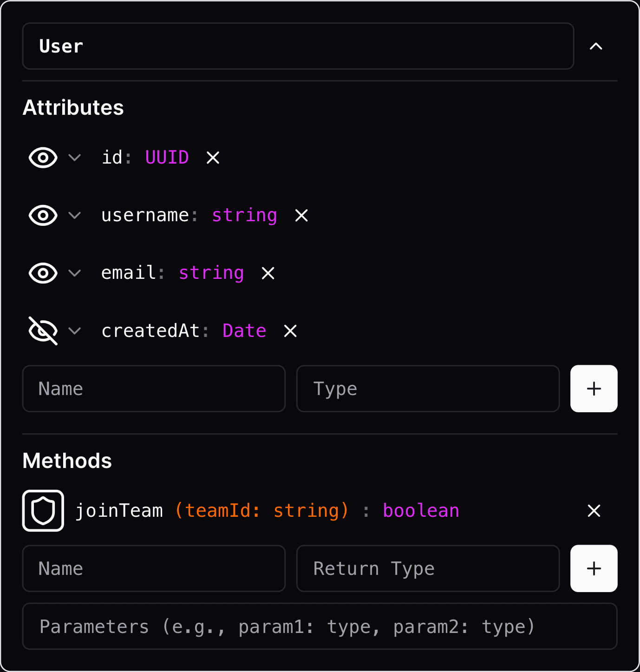640x672 pixels.
Task: Toggle visibility of email attribute
Action: click(x=43, y=273)
